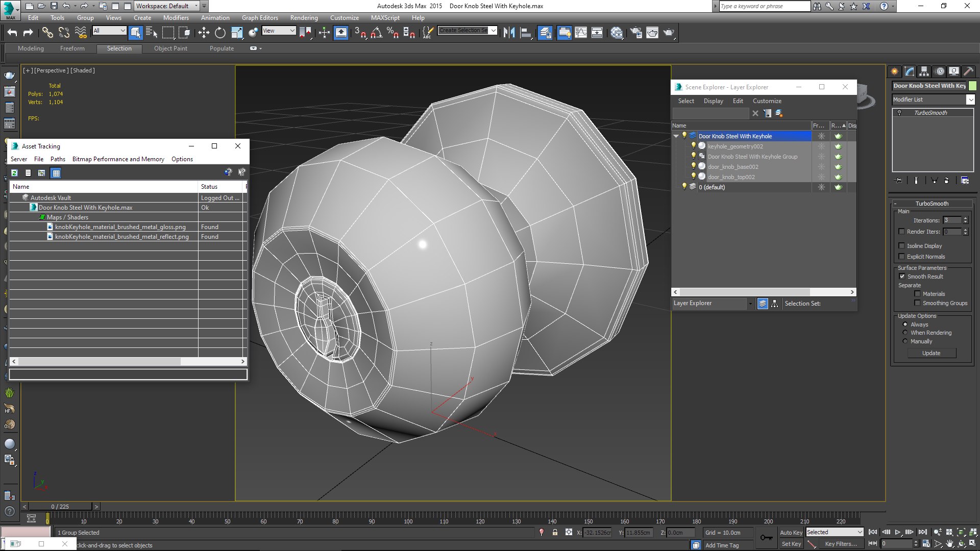
Task: Open the Hierarchy command panel tab
Action: click(x=924, y=71)
